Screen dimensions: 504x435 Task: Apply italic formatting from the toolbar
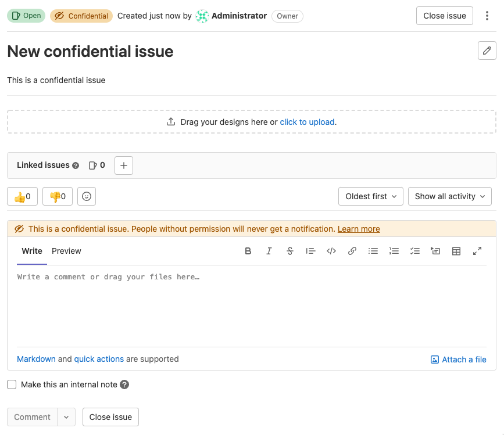(x=269, y=251)
